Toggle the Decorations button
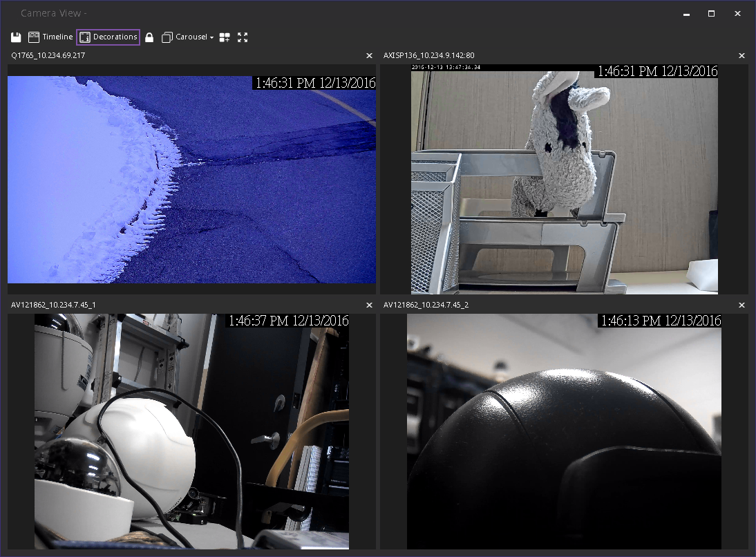Screen dimensions: 756x557 click(x=108, y=37)
